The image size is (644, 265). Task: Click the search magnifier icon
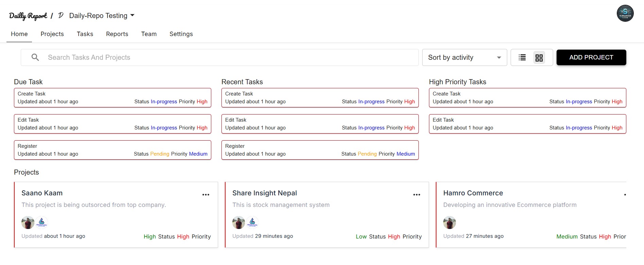pyautogui.click(x=35, y=57)
